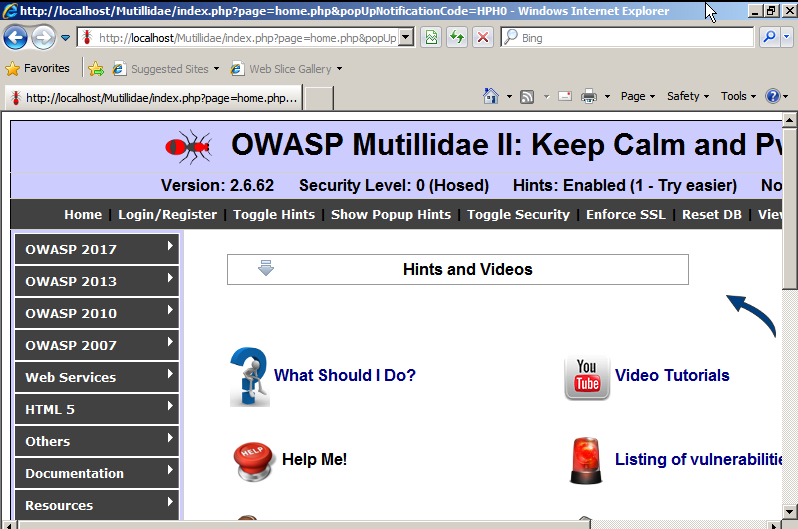Click the vertical scrollbar up arrow
This screenshot has height=529, width=798.
click(x=789, y=121)
